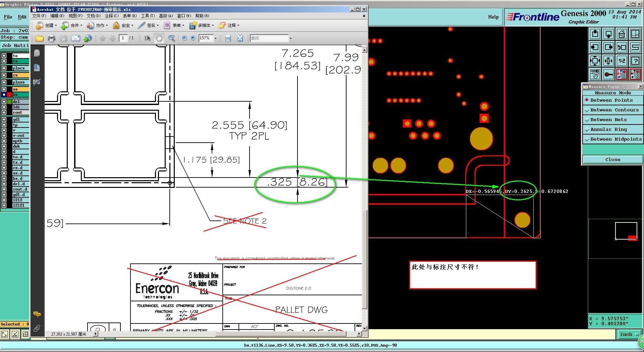The image size is (644, 352).
Task: Open the 创建 (Create) dropdown
Action: point(46,26)
